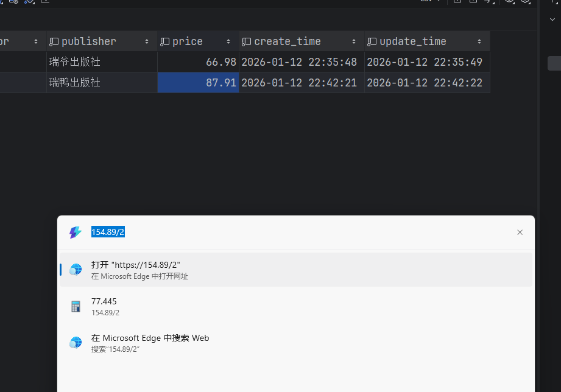Select the cell 瑞爷出版社

[102, 62]
